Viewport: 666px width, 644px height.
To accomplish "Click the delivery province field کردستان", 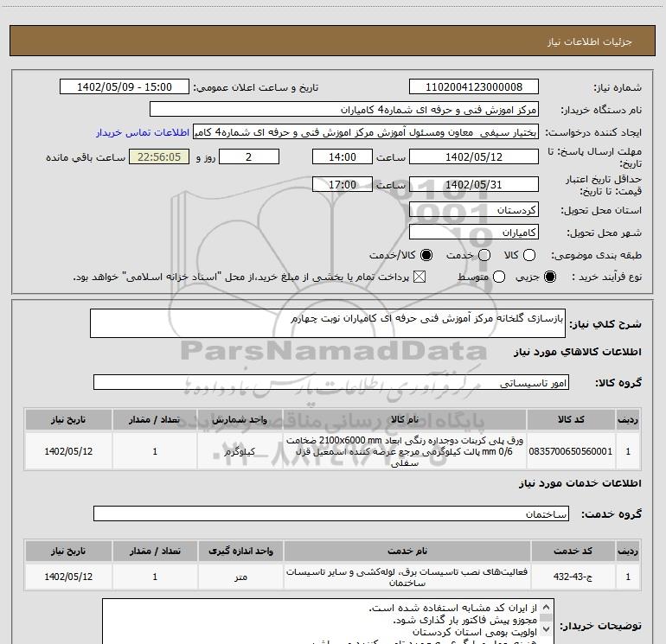I will (474, 210).
